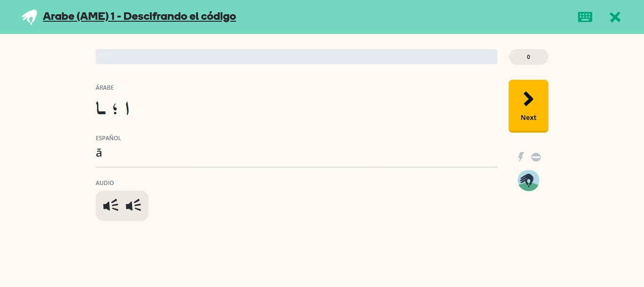Open the keyboard shortcuts icon
644x287 pixels.
(x=585, y=17)
